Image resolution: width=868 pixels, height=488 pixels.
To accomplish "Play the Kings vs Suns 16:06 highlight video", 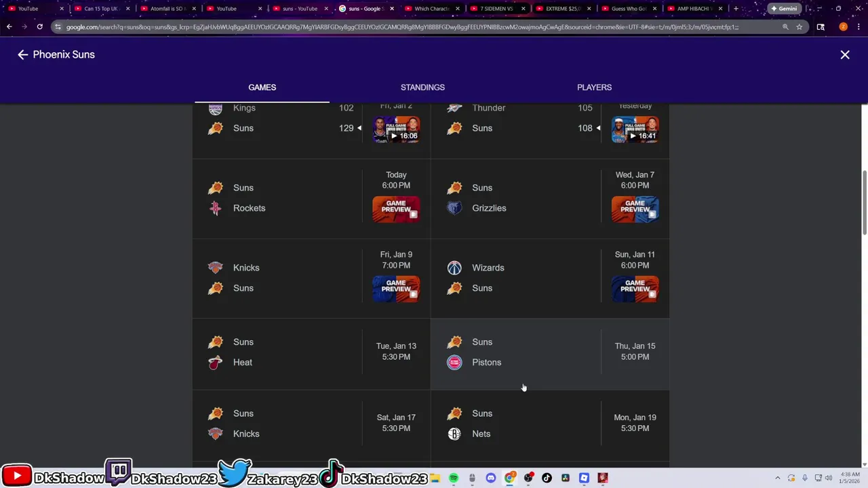I will pyautogui.click(x=396, y=129).
